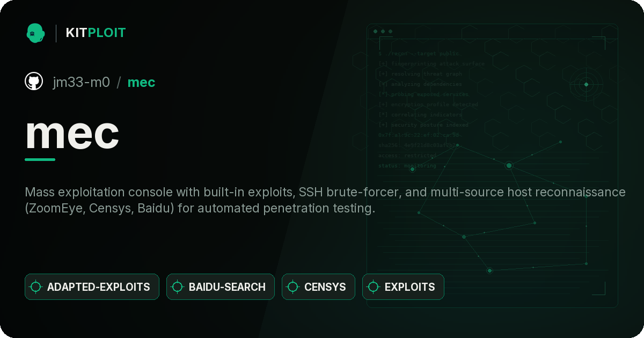Select the 'status: monitoring' terminal line

[x=407, y=166]
